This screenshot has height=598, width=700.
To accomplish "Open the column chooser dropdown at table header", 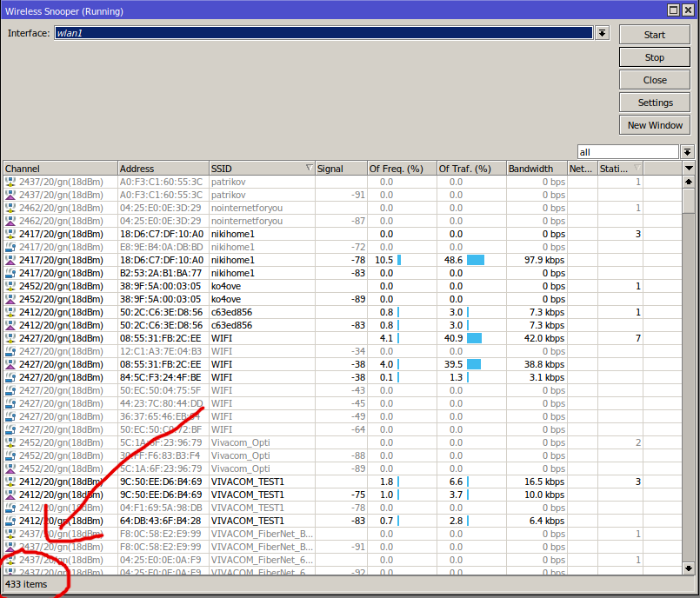I will (689, 168).
